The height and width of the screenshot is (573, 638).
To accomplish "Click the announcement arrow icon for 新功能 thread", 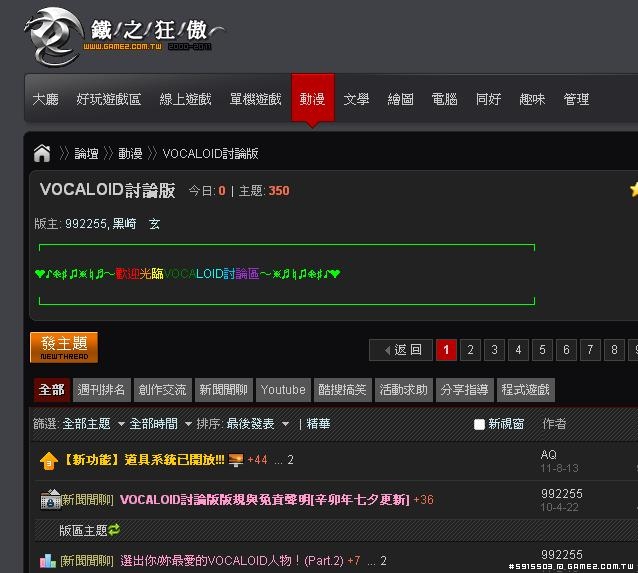I will coord(48,461).
